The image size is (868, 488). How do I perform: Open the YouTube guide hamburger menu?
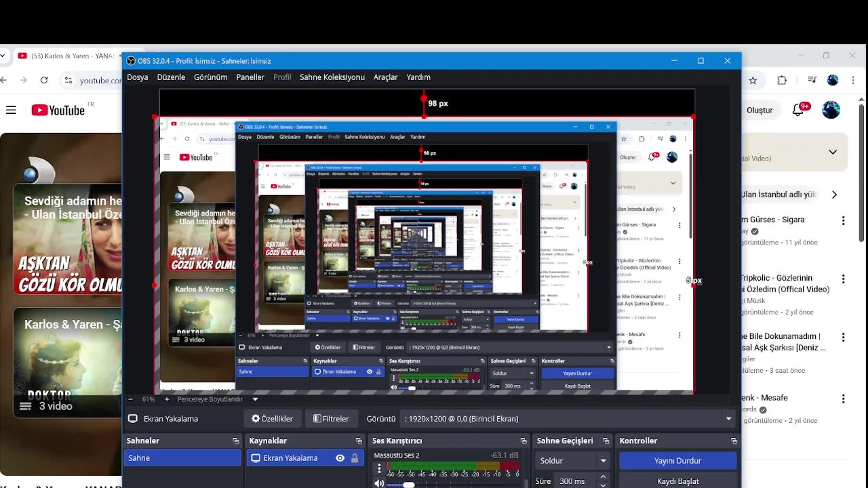(11, 110)
